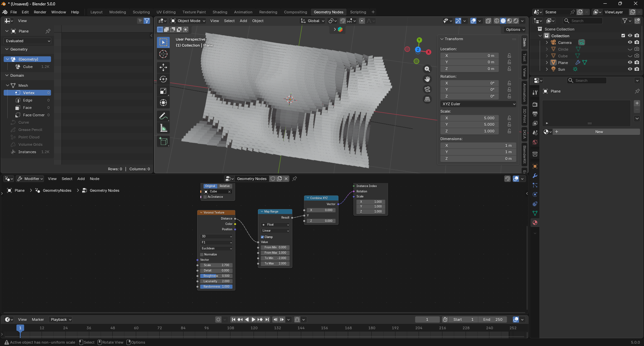The height and width of the screenshot is (346, 644).
Task: Click the zoom magnifier viewport gizmo
Action: pos(427,69)
